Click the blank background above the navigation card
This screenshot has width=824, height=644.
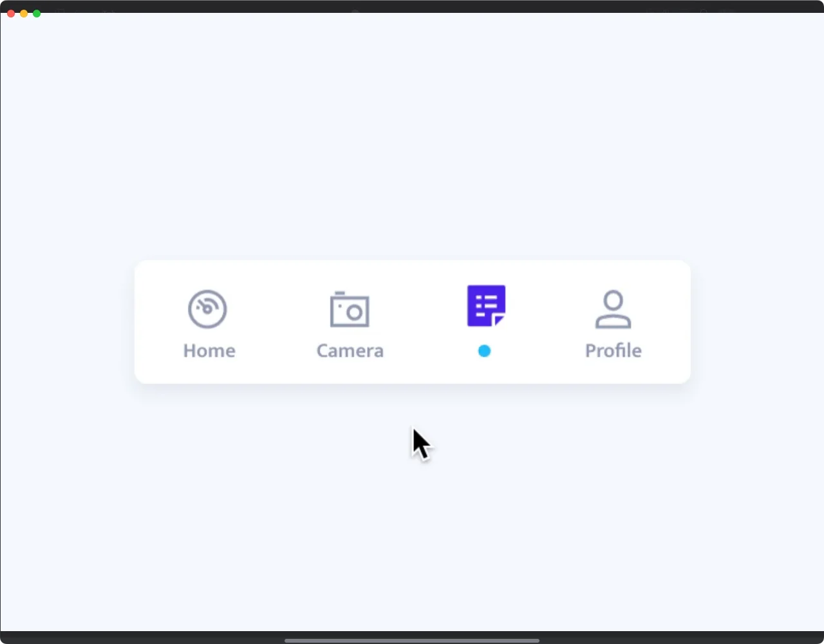tap(412, 135)
